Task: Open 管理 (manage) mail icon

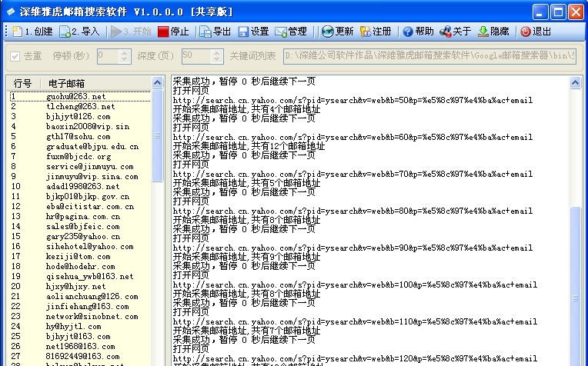Action: point(281,32)
